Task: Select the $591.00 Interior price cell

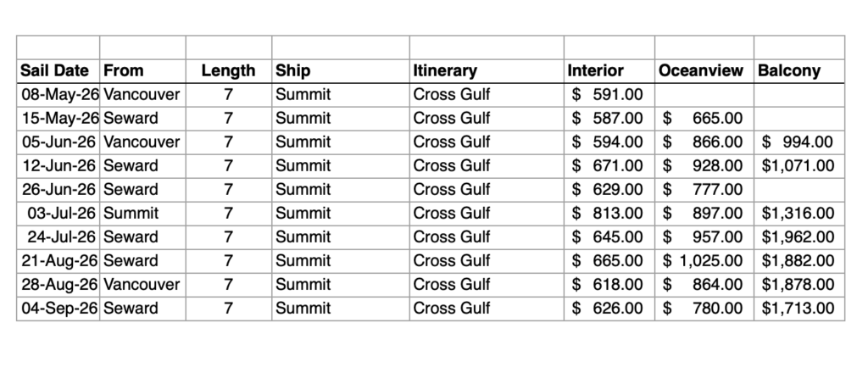Action: 608,95
